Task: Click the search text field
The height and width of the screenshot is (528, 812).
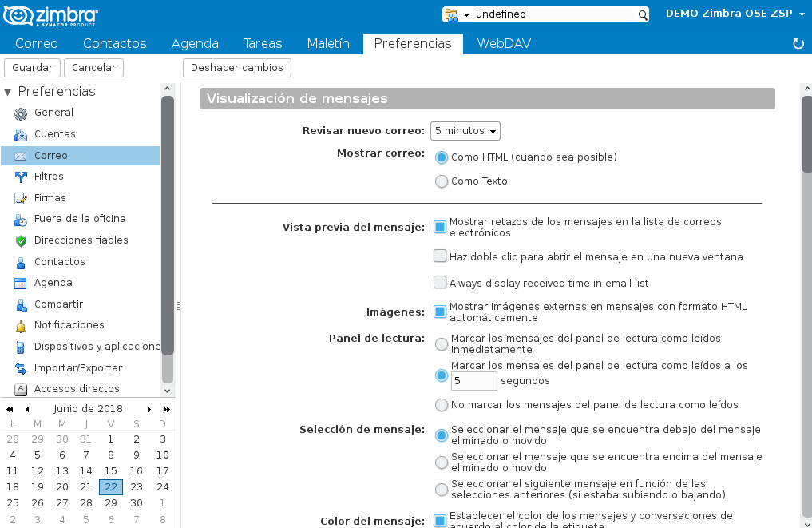Action: [x=554, y=14]
